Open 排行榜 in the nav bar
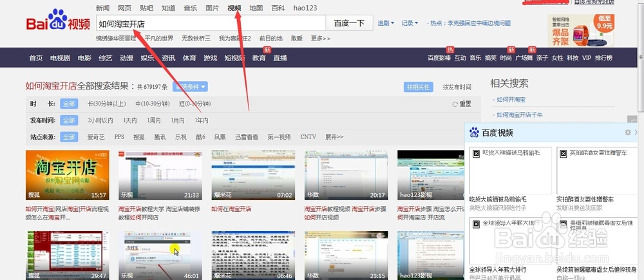Viewport: 644px width, 280px height. [603, 58]
